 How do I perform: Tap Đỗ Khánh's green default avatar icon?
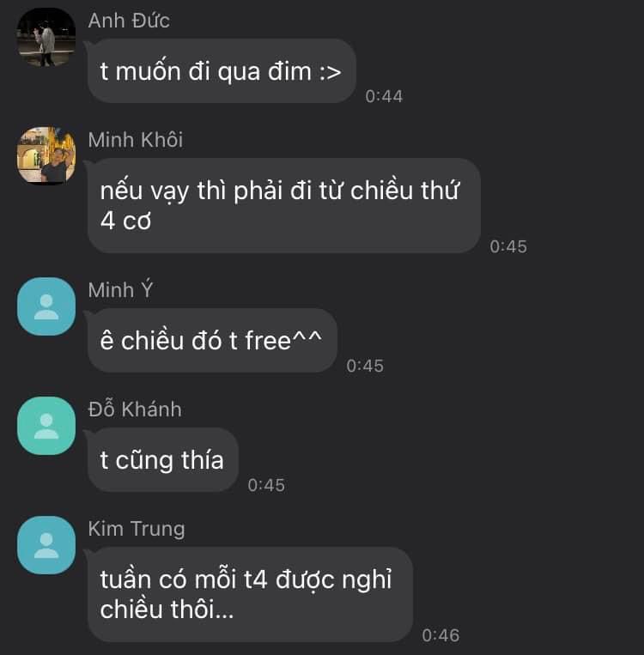coord(46,426)
